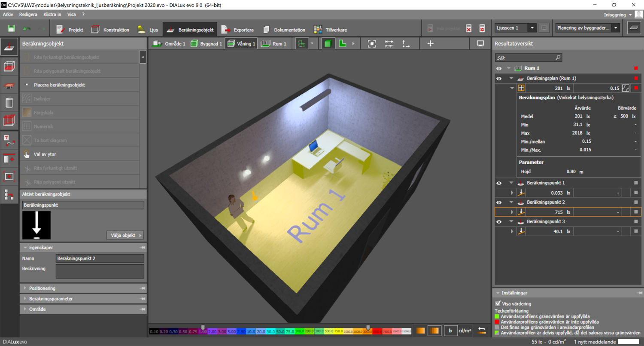Click Placera beräkningsobjekt in the tool list
644x346 pixels.
coord(59,85)
